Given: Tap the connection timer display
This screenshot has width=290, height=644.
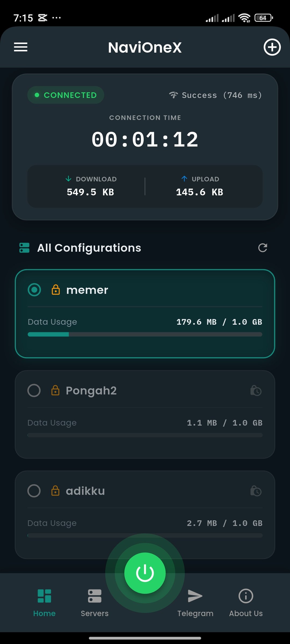Looking at the screenshot, I should click(145, 138).
